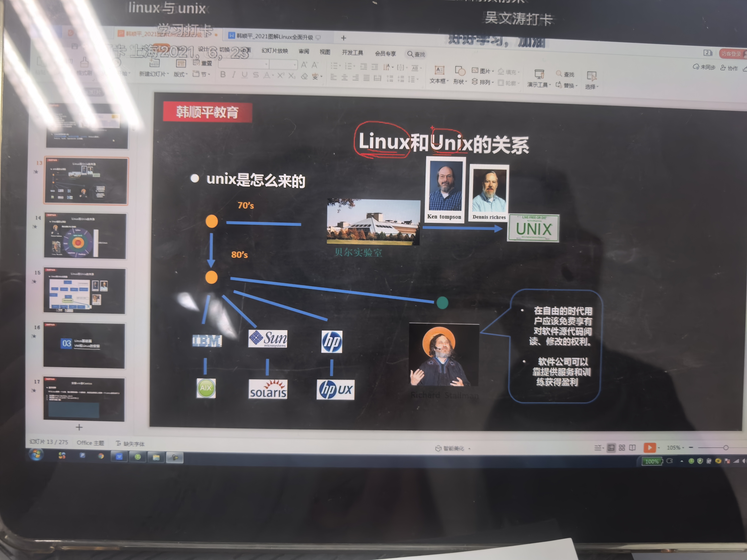The width and height of the screenshot is (747, 560).
Task: Open the Slide Show (幻灯片放映) tab
Action: 274,51
